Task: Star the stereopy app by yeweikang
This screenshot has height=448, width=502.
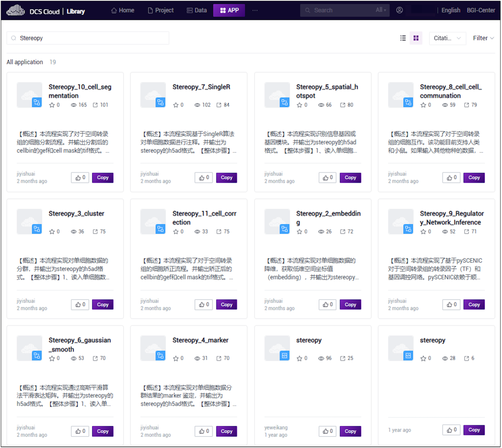Action: click(x=300, y=359)
